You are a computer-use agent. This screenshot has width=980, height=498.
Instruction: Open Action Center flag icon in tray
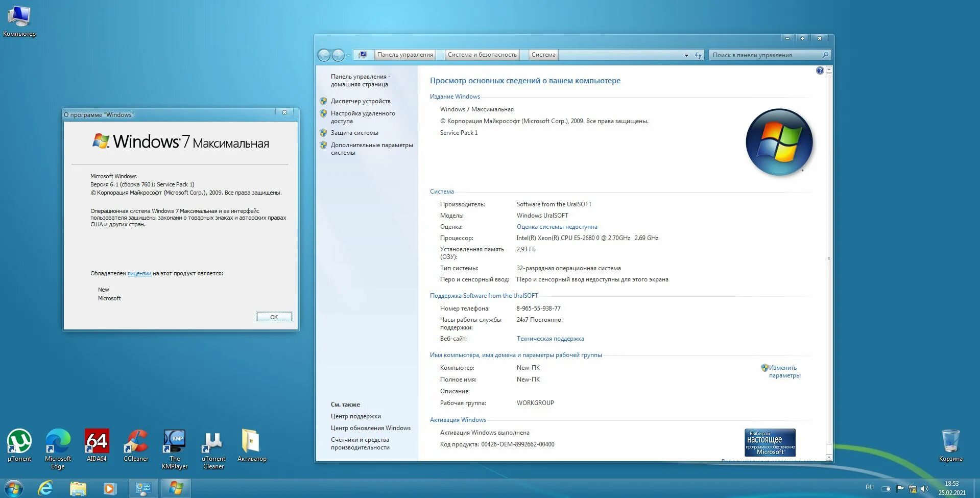[x=900, y=489]
